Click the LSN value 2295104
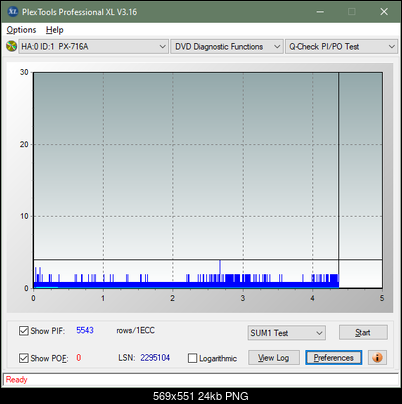Screen dimensions: 402x404 coord(155,358)
